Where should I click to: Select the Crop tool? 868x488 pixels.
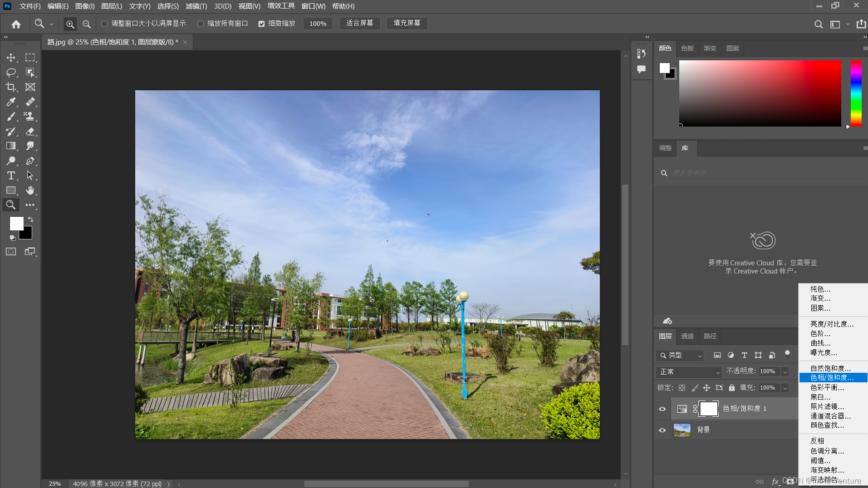pos(11,87)
